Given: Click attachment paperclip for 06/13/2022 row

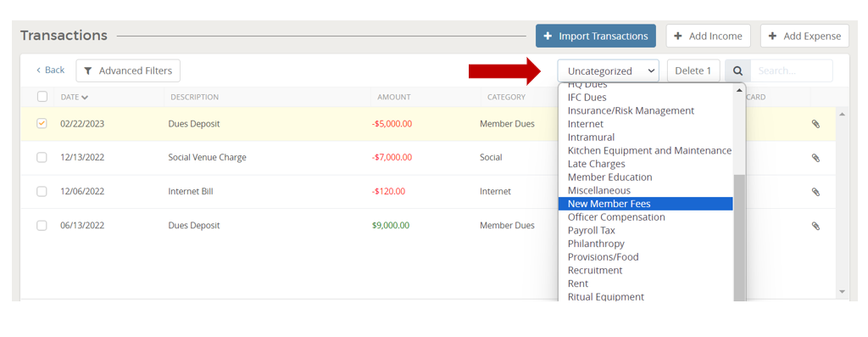Looking at the screenshot, I should click(815, 226).
